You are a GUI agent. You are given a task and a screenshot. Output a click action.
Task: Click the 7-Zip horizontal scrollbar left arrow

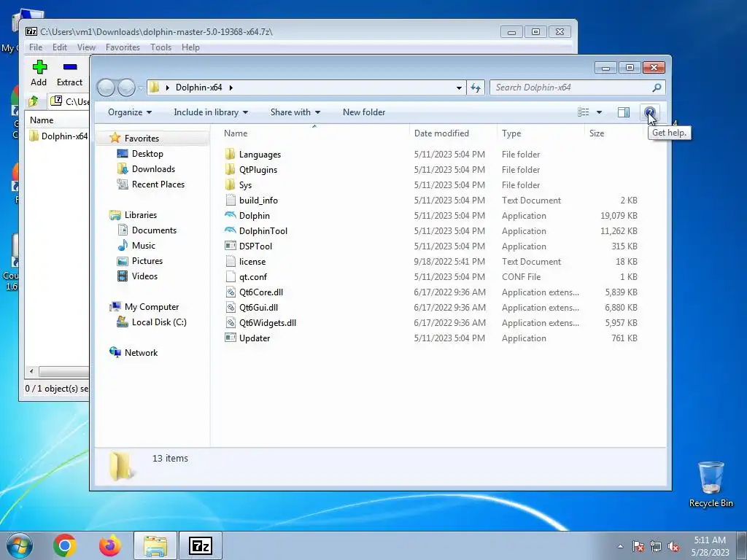[x=31, y=371]
